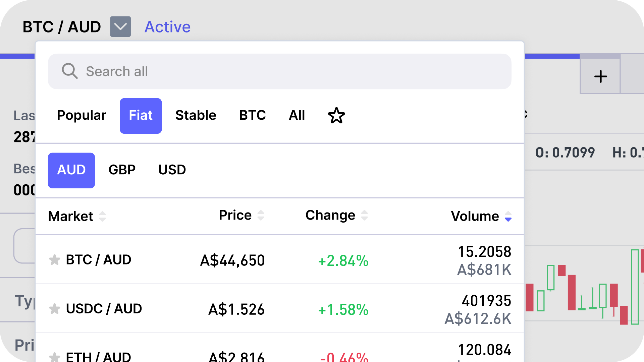Favorite the USDC / AUD market row

tap(54, 309)
